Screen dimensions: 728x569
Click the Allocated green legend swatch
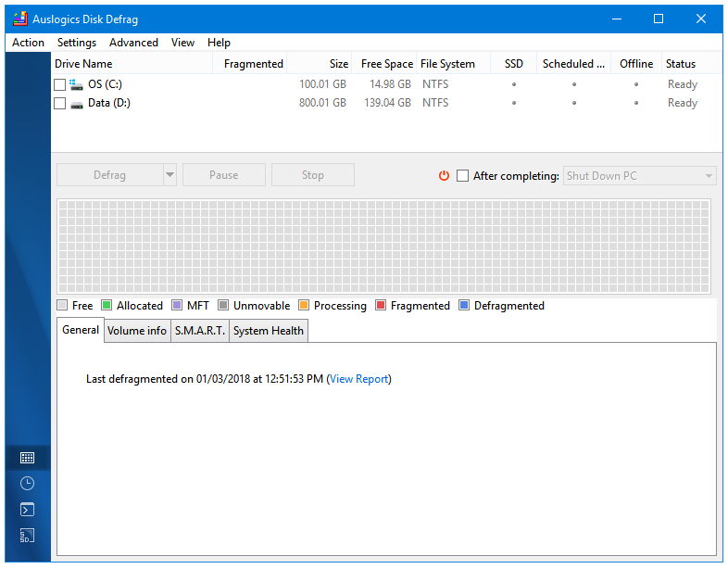[x=107, y=305]
